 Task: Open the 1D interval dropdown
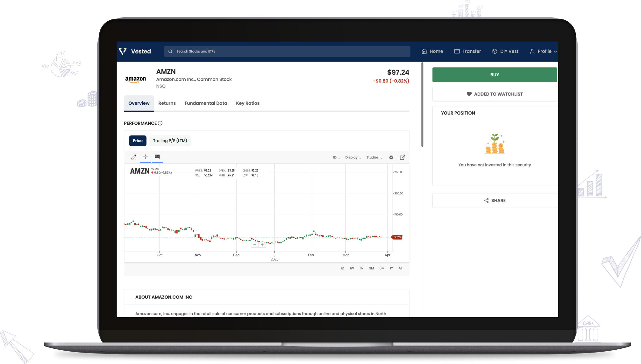[x=336, y=157]
